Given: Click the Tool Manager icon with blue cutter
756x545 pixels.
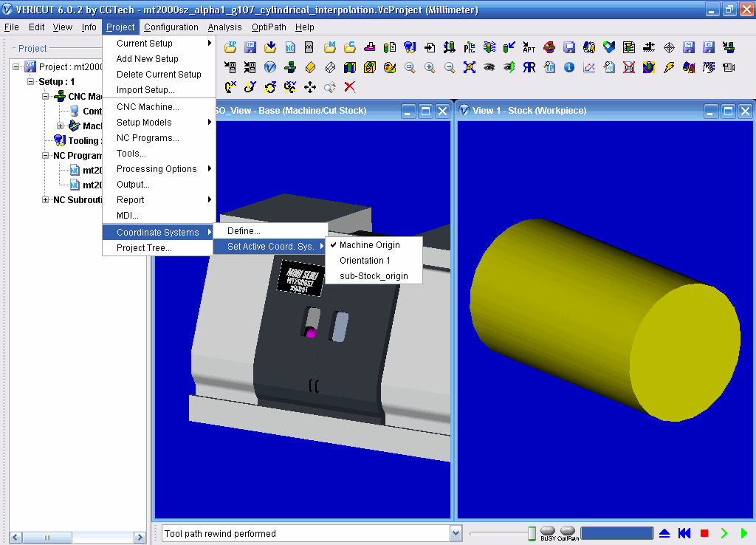Looking at the screenshot, I should 410,47.
